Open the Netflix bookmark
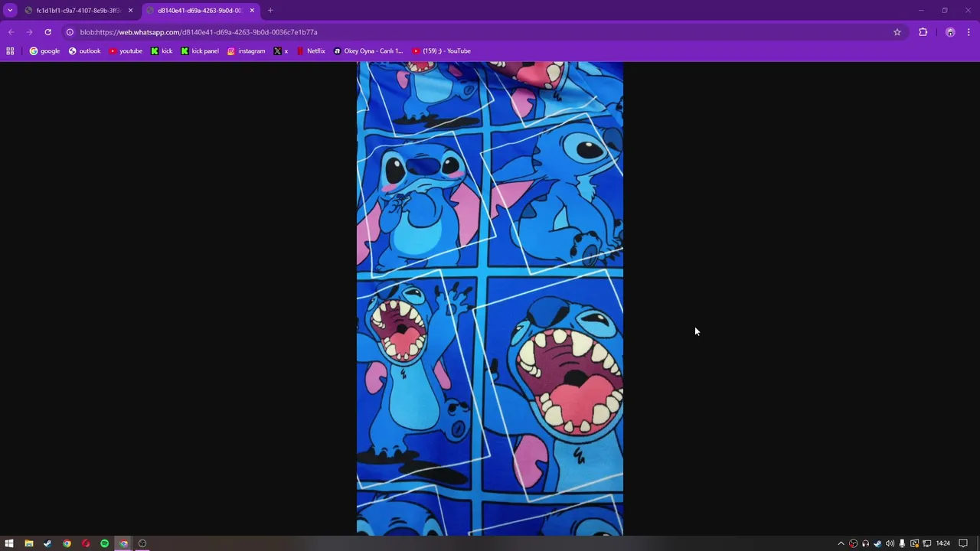The height and width of the screenshot is (551, 980). [x=311, y=51]
